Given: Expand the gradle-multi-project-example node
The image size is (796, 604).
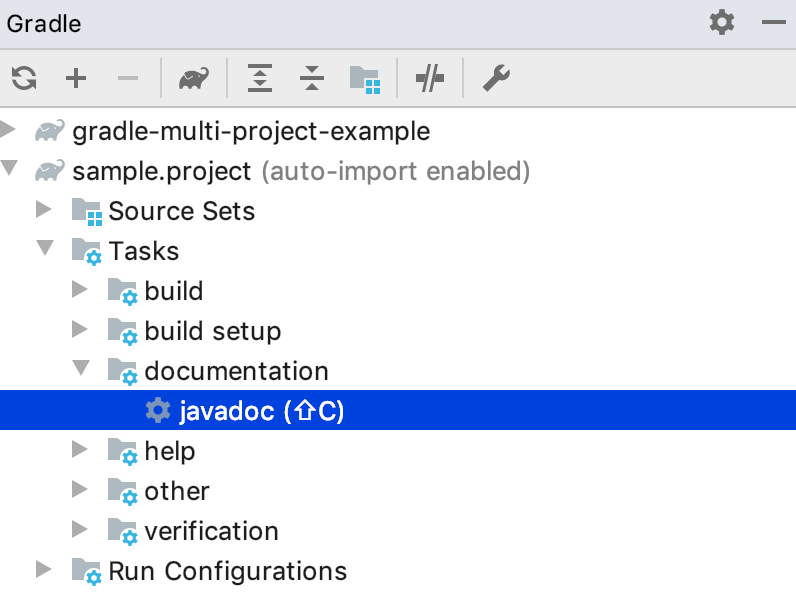Looking at the screenshot, I should pyautogui.click(x=9, y=130).
